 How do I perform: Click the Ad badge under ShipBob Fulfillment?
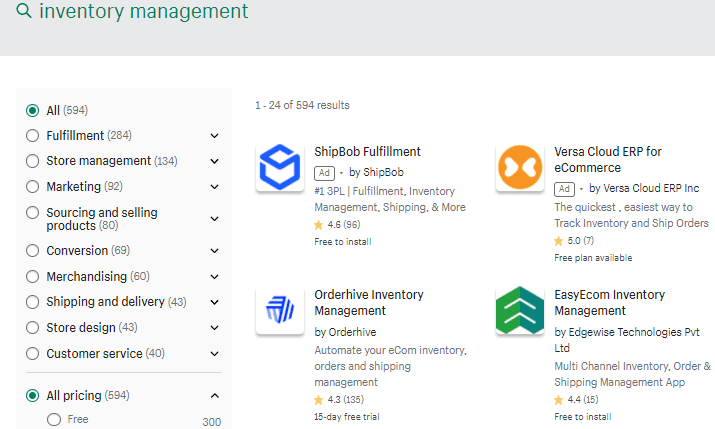click(324, 173)
